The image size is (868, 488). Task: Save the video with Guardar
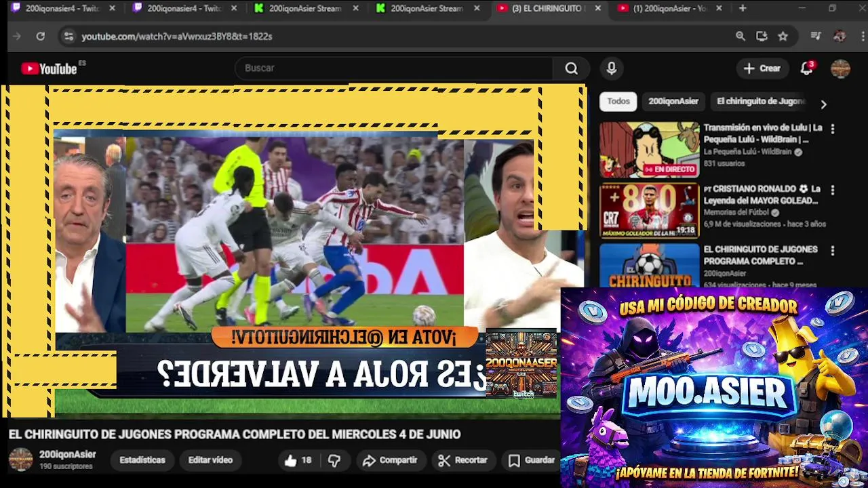532,460
